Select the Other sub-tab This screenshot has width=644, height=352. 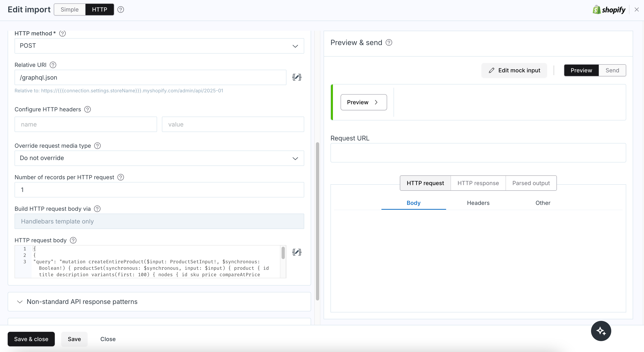coord(543,203)
